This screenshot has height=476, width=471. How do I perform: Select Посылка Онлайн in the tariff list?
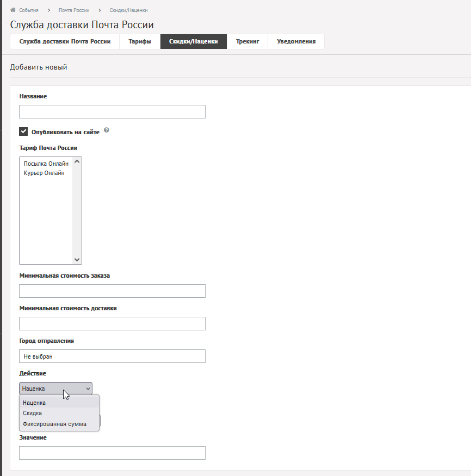tap(46, 164)
